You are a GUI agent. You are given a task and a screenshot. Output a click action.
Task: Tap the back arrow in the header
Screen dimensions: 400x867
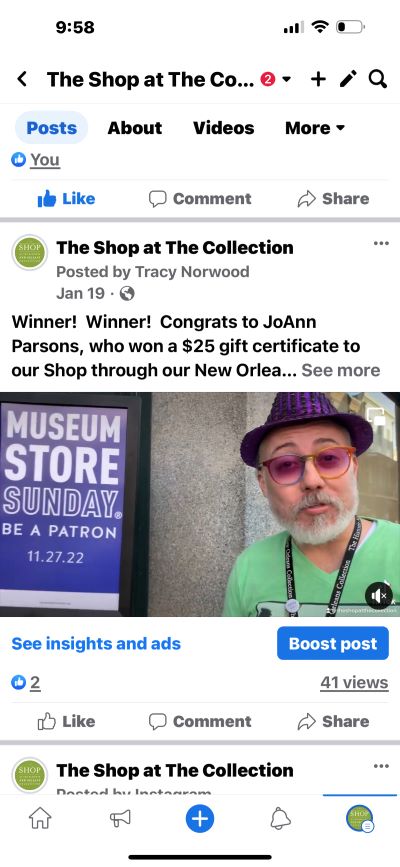(x=22, y=80)
